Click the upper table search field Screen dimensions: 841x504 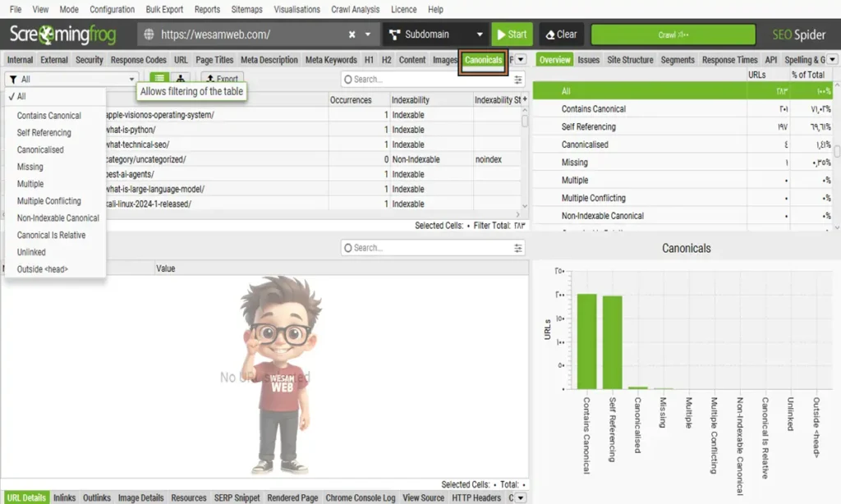(427, 80)
